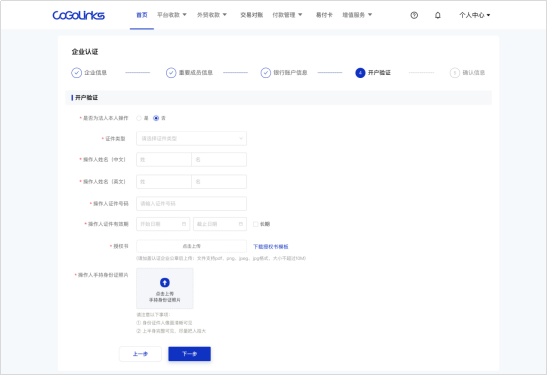
Task: Go to 首页 tab
Action: coord(142,15)
